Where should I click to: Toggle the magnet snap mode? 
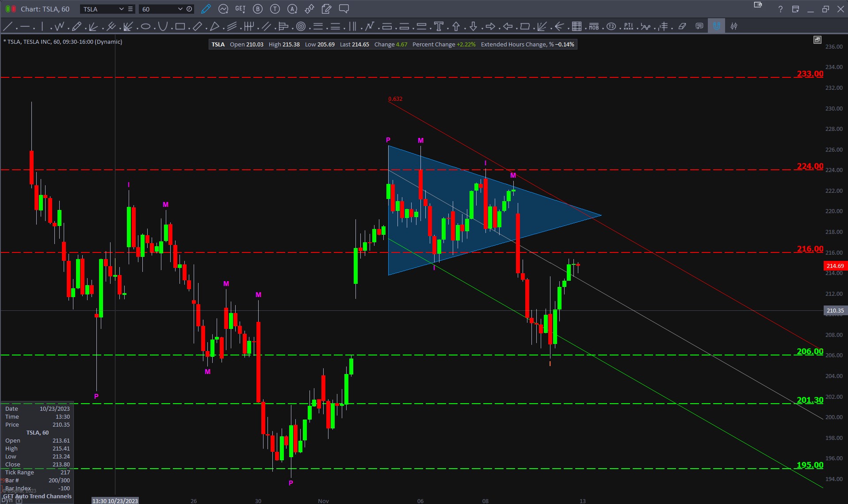(716, 27)
